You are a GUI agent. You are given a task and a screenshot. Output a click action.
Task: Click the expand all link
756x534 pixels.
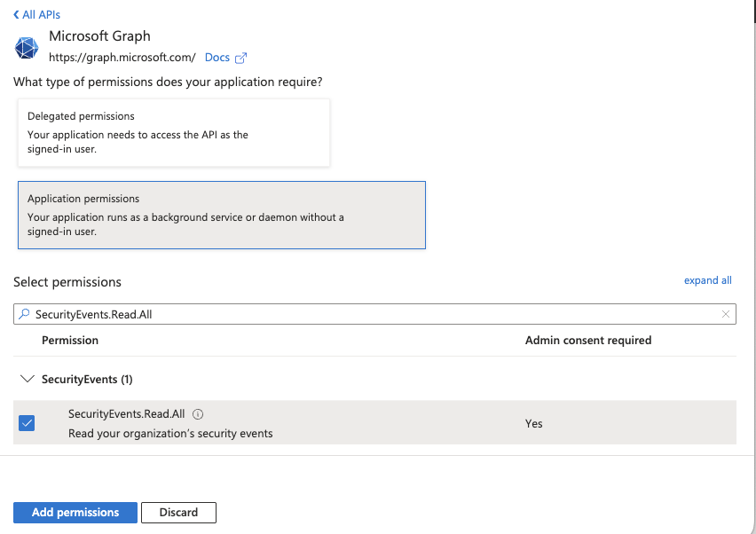click(707, 280)
